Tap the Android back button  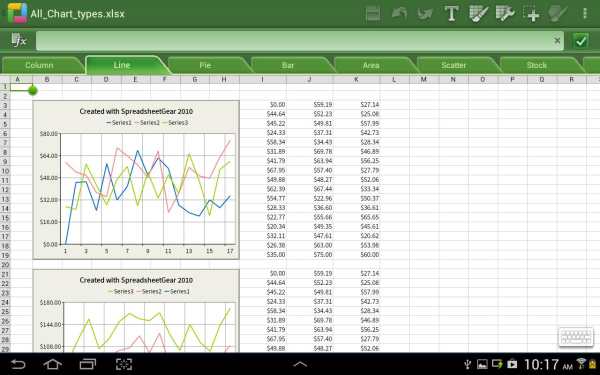pos(18,364)
